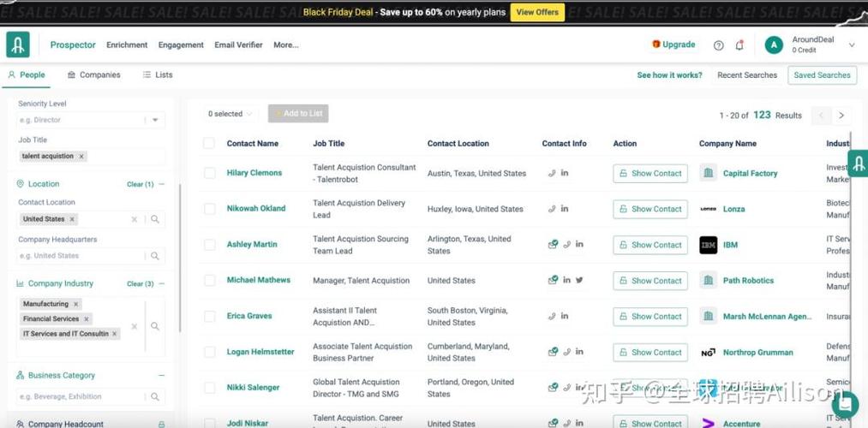Open the More... navigation menu
The width and height of the screenshot is (868, 428).
coord(285,45)
